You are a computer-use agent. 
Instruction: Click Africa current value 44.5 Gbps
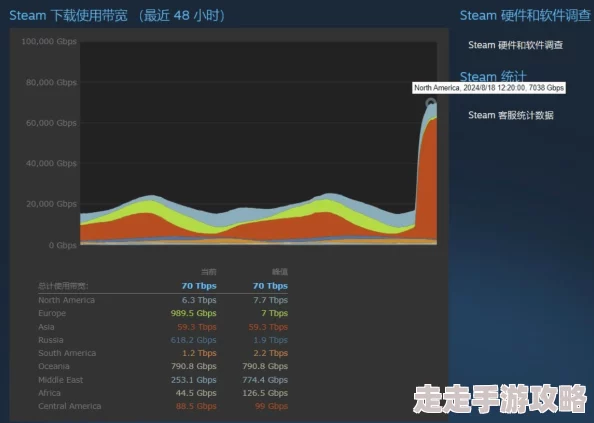point(196,393)
